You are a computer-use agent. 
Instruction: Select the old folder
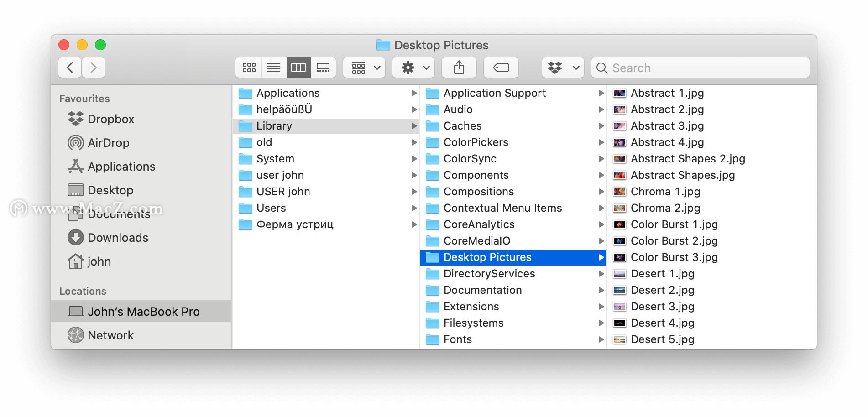click(326, 142)
